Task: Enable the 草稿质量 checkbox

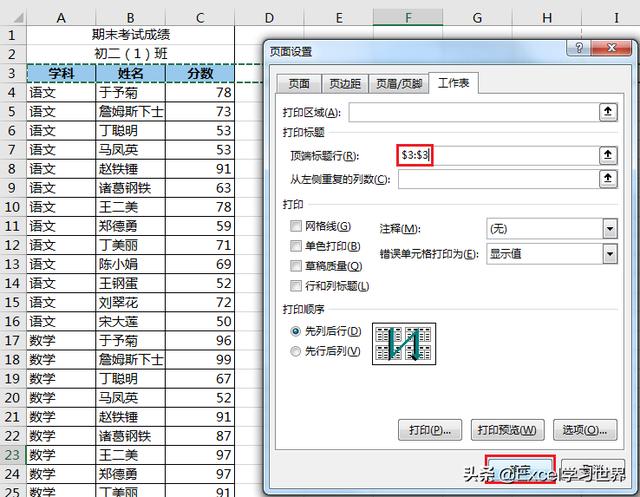Action: 296,266
